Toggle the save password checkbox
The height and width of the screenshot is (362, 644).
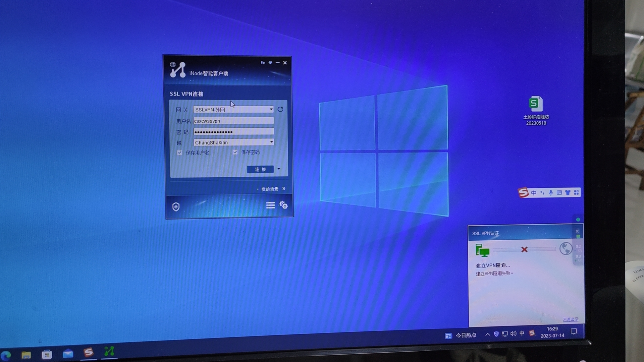tap(235, 152)
